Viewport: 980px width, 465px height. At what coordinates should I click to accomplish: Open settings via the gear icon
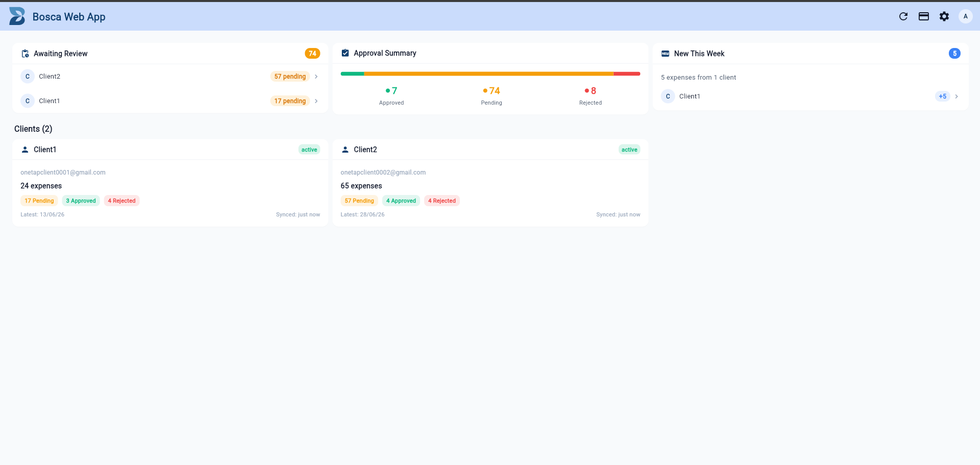(944, 16)
